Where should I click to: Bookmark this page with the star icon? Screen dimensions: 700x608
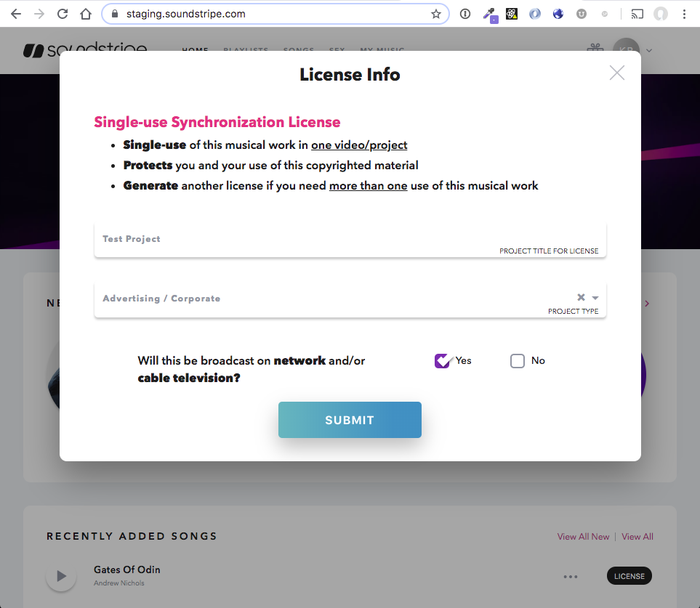click(x=435, y=14)
